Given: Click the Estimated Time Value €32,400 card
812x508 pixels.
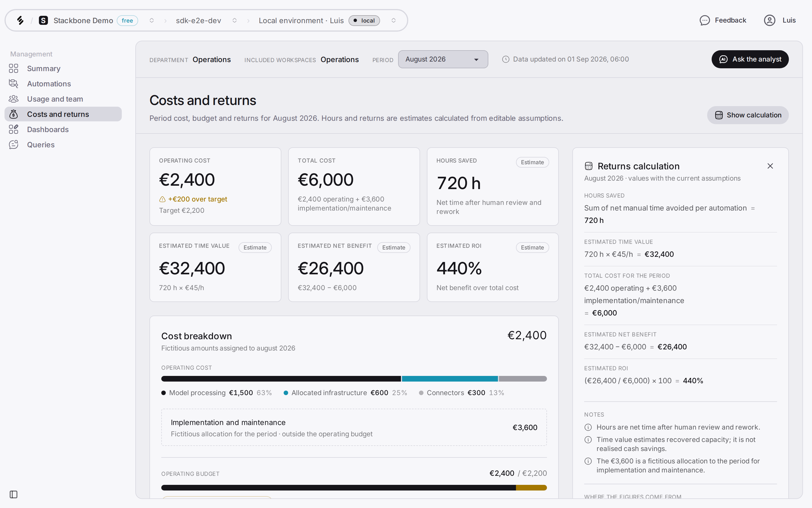Looking at the screenshot, I should pyautogui.click(x=215, y=267).
